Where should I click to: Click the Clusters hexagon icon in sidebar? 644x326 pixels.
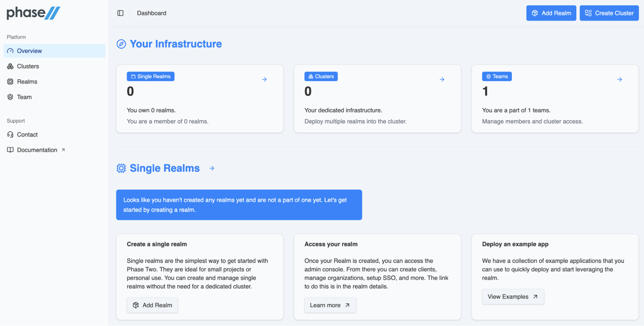click(x=10, y=66)
